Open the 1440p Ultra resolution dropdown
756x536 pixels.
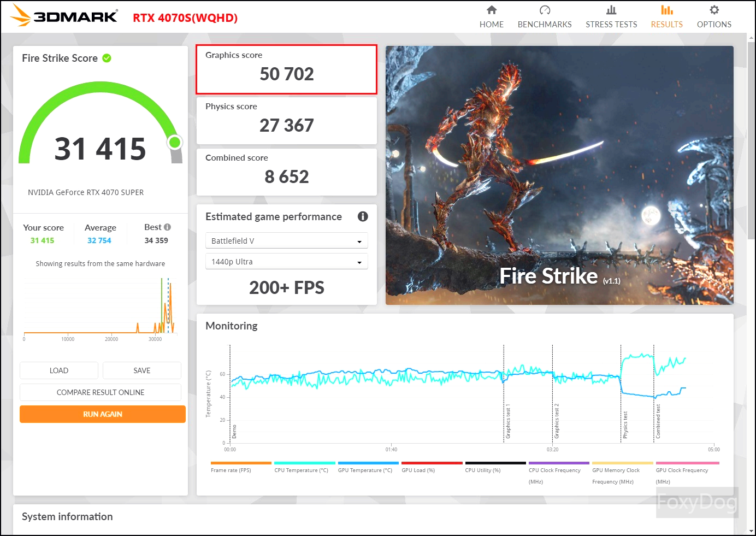[286, 262]
